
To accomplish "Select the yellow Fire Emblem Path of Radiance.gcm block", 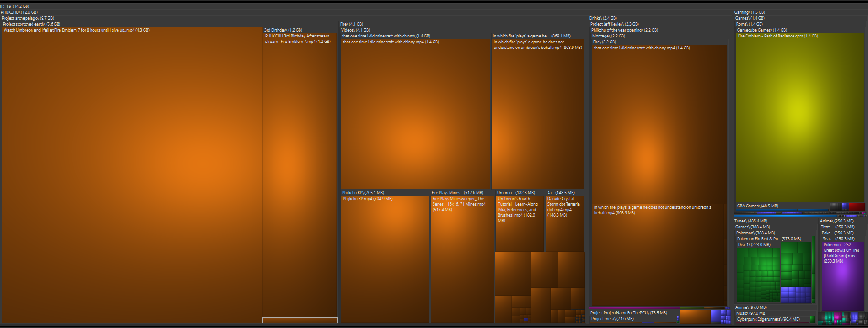I will [x=800, y=118].
